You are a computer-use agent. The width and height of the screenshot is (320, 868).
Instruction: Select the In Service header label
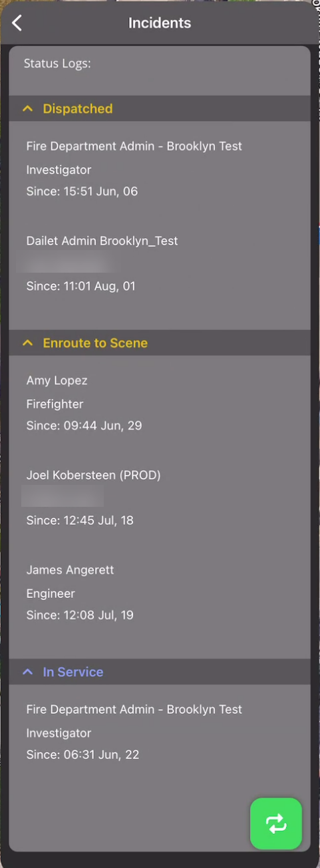(x=73, y=672)
